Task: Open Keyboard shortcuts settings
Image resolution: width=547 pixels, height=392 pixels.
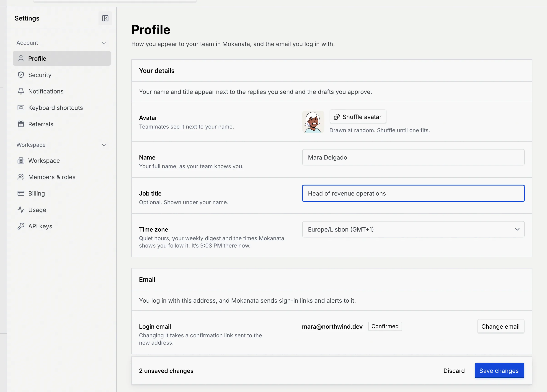Action: [x=62, y=108]
